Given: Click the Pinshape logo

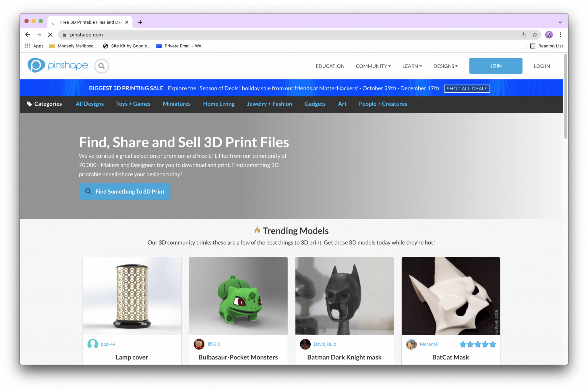Looking at the screenshot, I should [x=58, y=65].
